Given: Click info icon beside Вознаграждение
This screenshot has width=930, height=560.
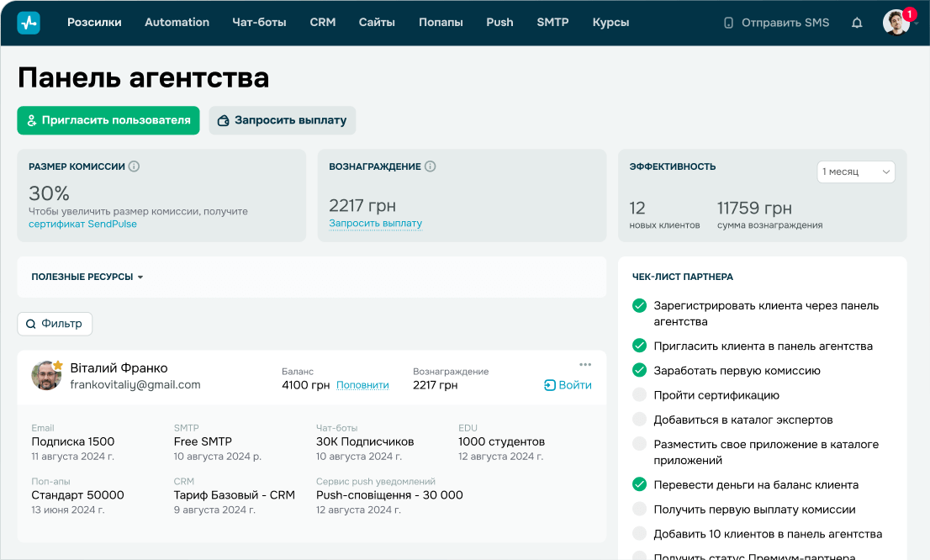Looking at the screenshot, I should point(431,166).
